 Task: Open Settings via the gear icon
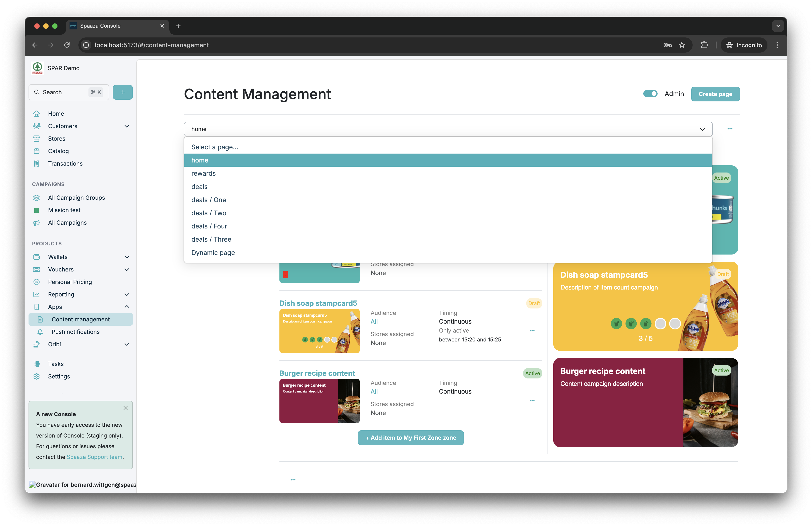(x=37, y=376)
